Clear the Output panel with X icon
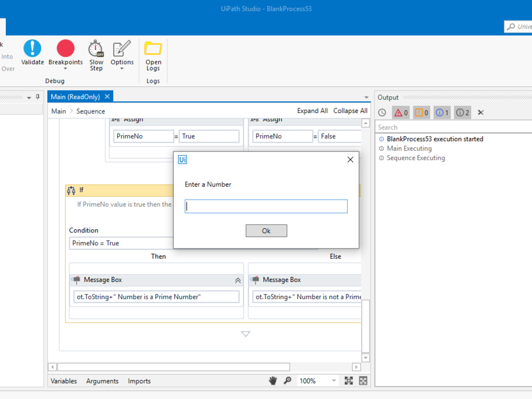 [x=481, y=113]
